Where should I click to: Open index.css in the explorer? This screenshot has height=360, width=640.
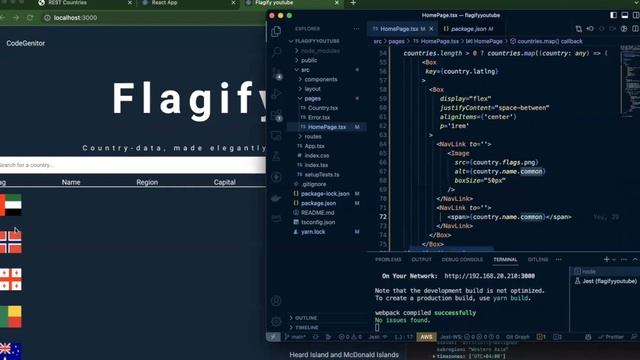(x=317, y=156)
